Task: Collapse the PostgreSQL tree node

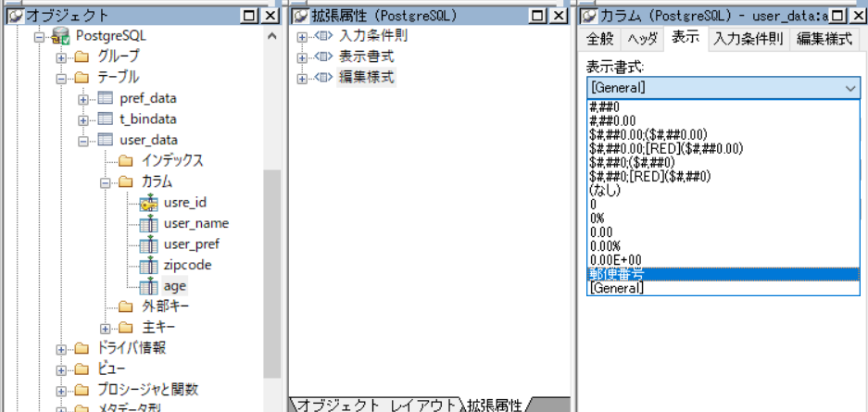Action: (x=39, y=37)
